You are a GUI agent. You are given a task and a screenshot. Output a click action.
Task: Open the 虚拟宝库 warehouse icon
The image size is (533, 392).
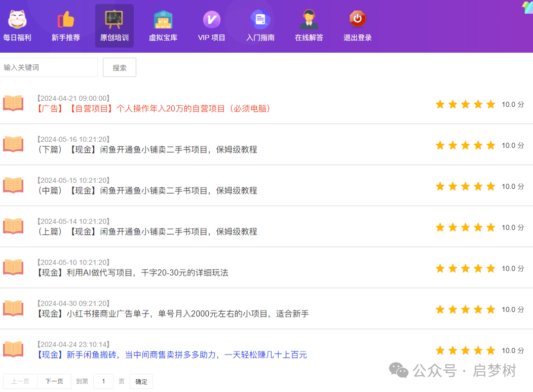click(x=163, y=19)
